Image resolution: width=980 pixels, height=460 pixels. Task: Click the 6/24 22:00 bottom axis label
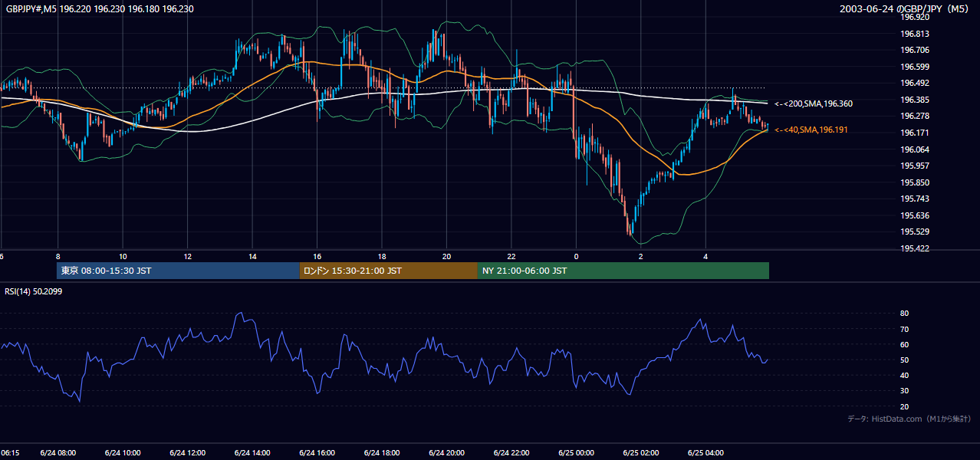(x=511, y=453)
